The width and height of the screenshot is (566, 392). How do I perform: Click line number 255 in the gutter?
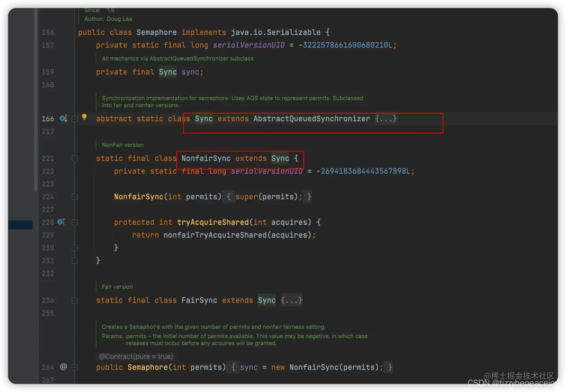(48, 313)
